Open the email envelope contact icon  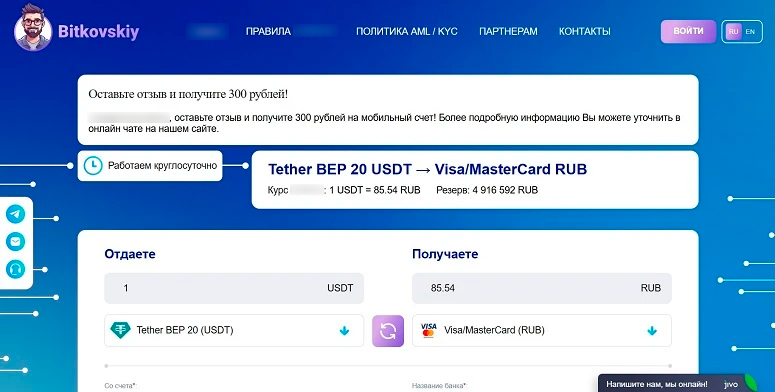15,242
